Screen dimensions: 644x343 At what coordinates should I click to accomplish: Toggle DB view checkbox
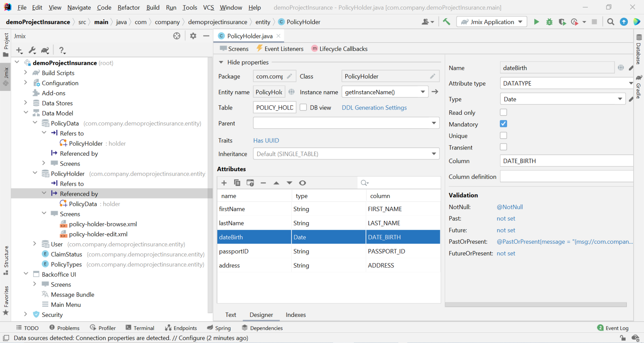tap(303, 107)
